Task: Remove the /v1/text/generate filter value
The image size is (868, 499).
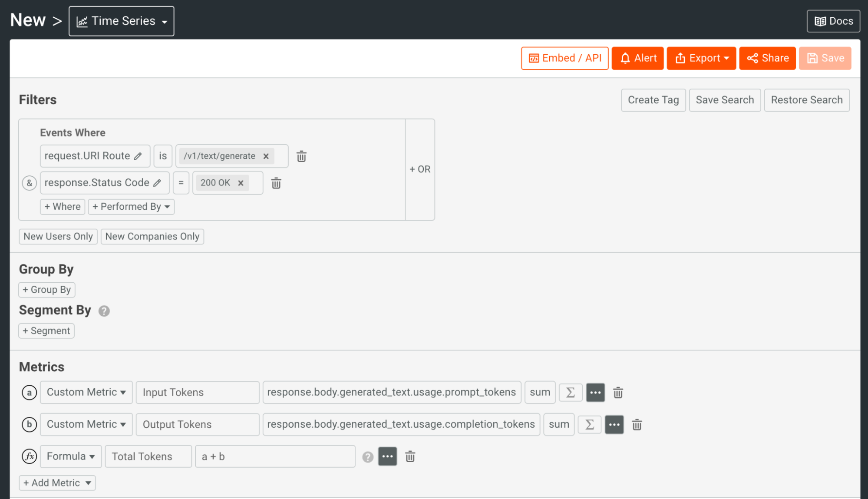Action: point(266,156)
